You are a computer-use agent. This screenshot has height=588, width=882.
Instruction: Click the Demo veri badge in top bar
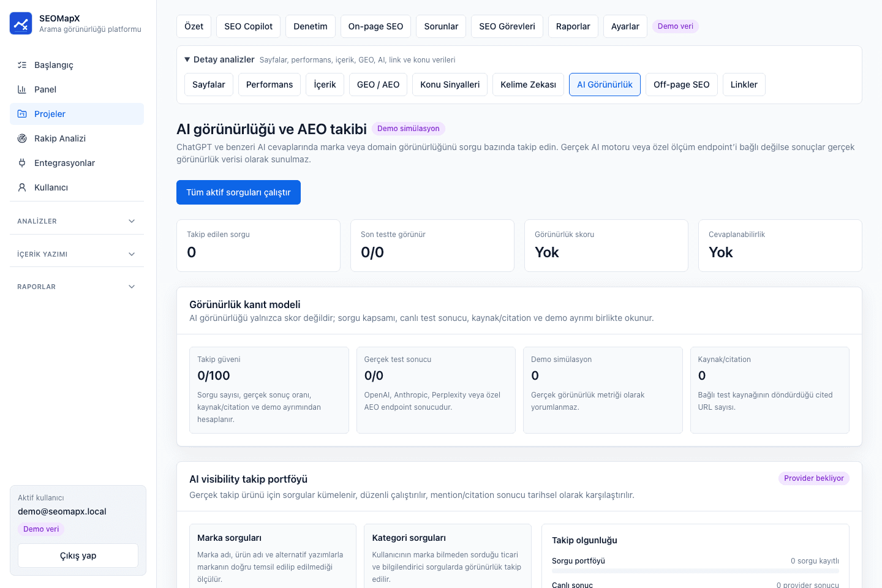pos(676,26)
